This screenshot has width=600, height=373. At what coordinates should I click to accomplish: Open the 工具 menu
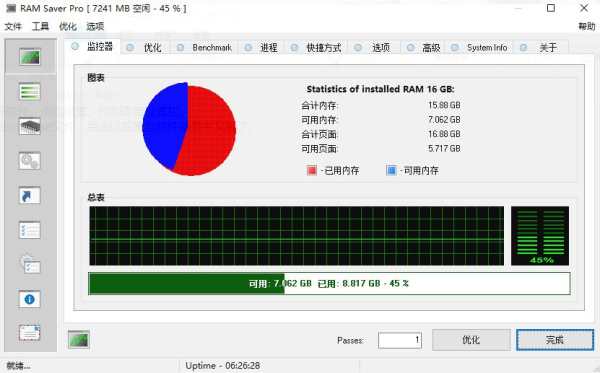[40, 26]
